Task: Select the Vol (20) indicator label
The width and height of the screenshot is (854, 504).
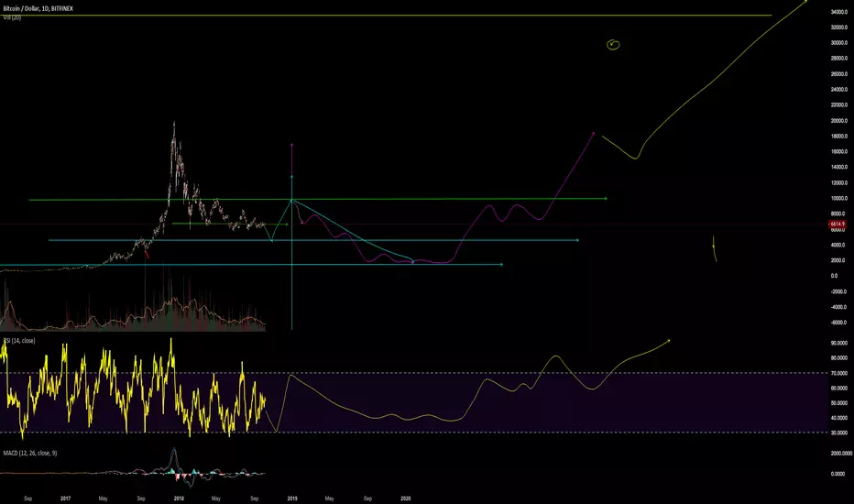Action: point(12,17)
